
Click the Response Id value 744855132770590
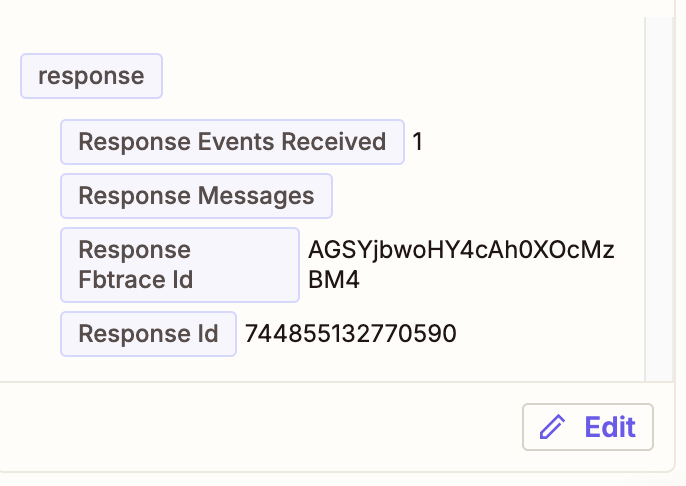(350, 333)
